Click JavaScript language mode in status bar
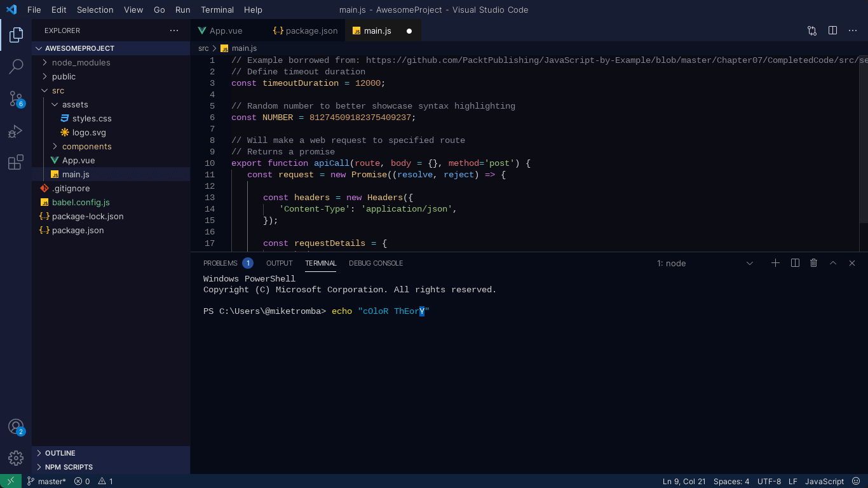Viewport: 868px width, 488px height. click(824, 481)
